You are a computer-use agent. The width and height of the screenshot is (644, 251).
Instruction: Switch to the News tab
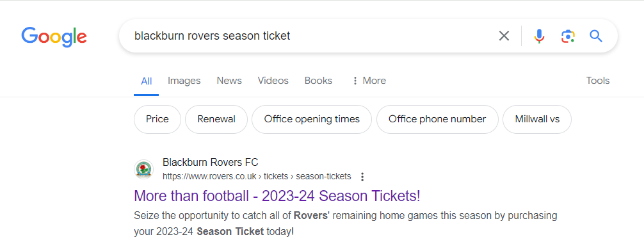click(229, 81)
